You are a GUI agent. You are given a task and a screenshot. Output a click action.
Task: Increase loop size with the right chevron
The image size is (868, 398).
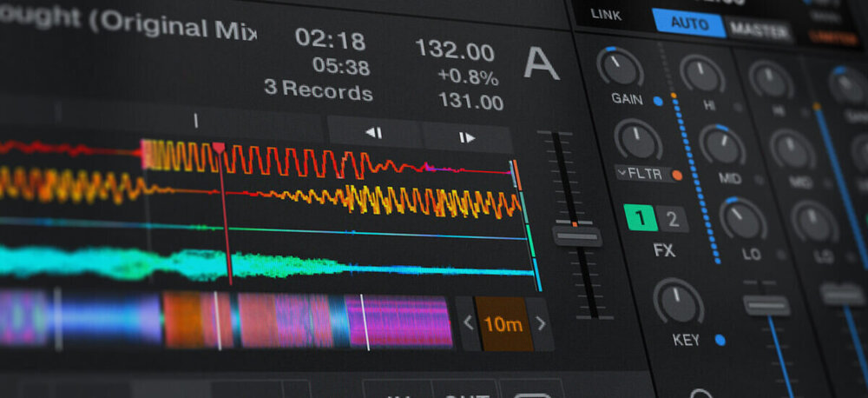pos(540,324)
